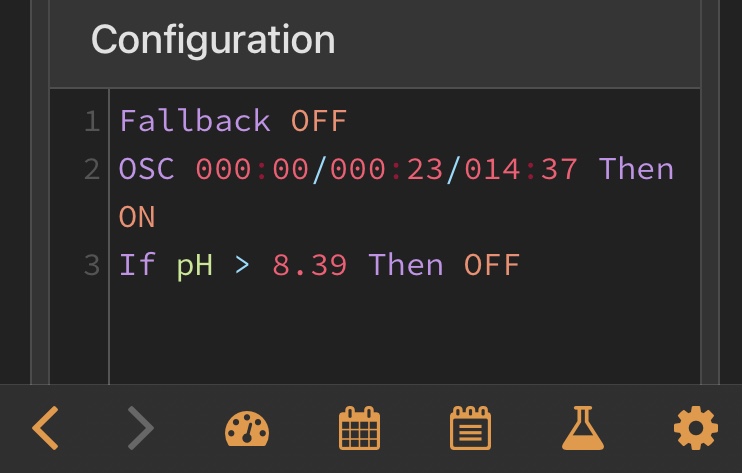The width and height of the screenshot is (742, 473).
Task: Open the calendar list notes icon
Action: (x=470, y=429)
